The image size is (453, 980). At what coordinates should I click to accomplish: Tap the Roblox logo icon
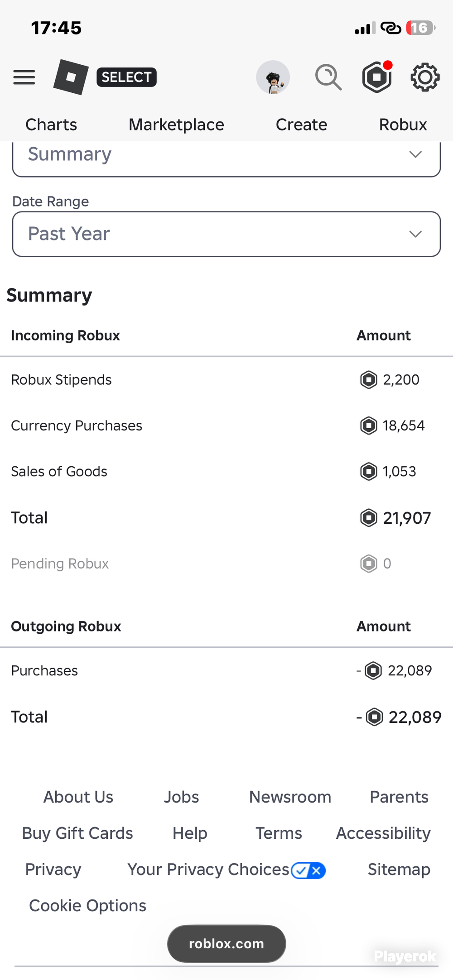pyautogui.click(x=71, y=77)
